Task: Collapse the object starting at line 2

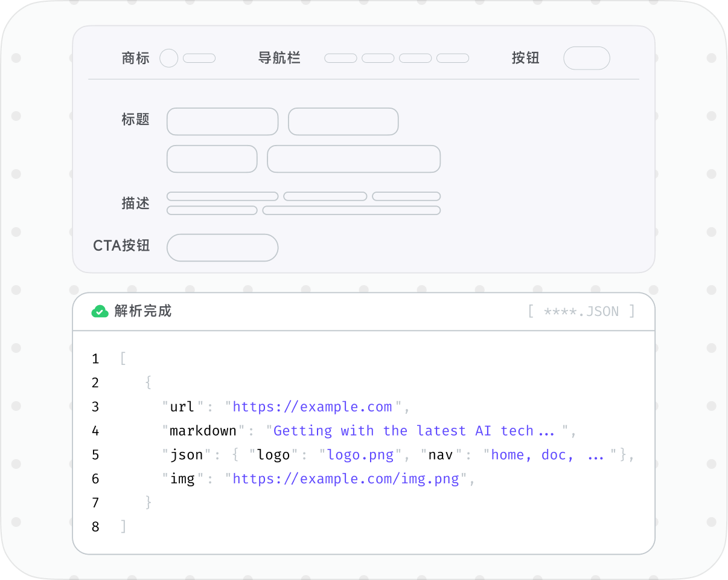Action: tap(148, 382)
